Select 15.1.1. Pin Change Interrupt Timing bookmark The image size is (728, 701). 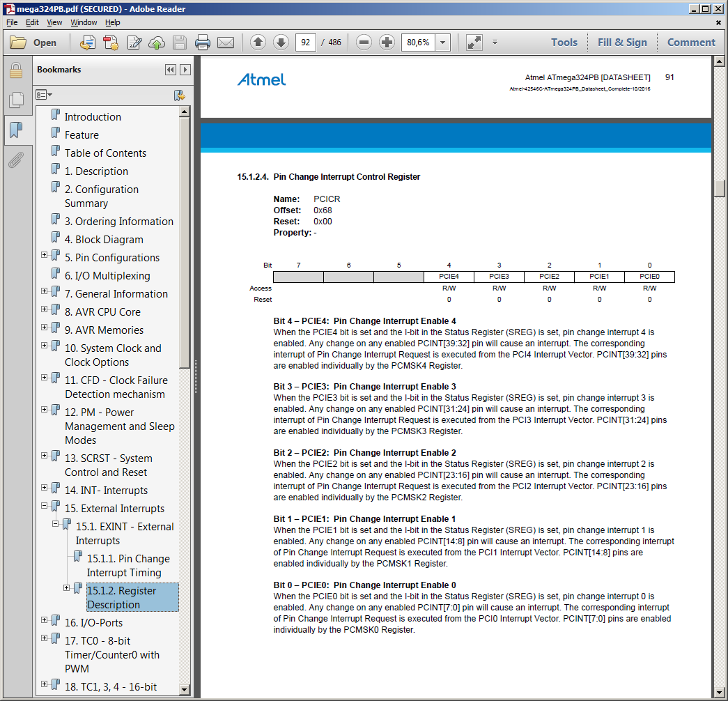coord(128,565)
